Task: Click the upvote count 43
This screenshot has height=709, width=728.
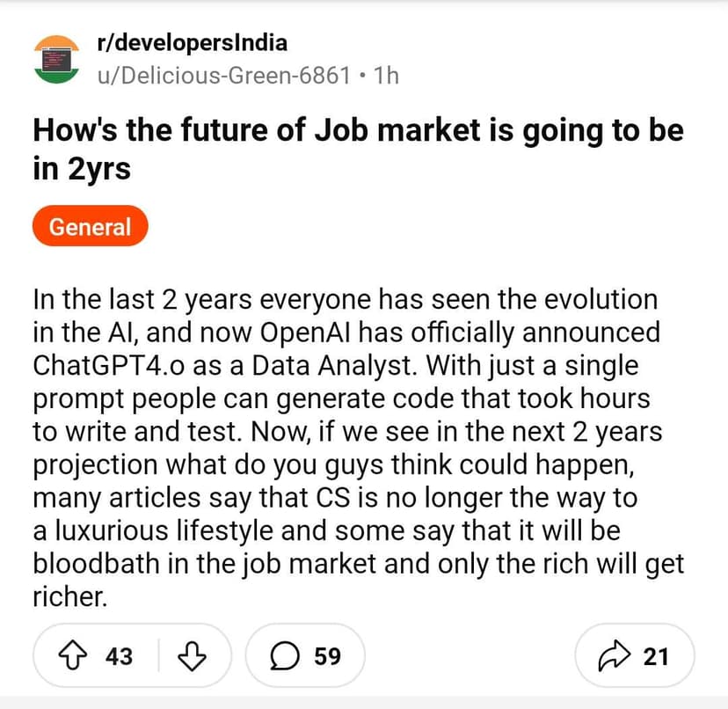Action: tap(120, 655)
